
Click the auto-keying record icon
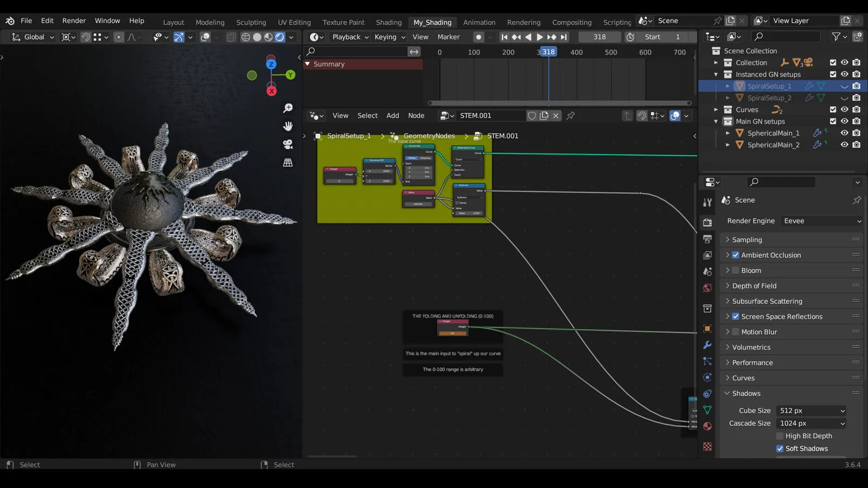(x=478, y=37)
